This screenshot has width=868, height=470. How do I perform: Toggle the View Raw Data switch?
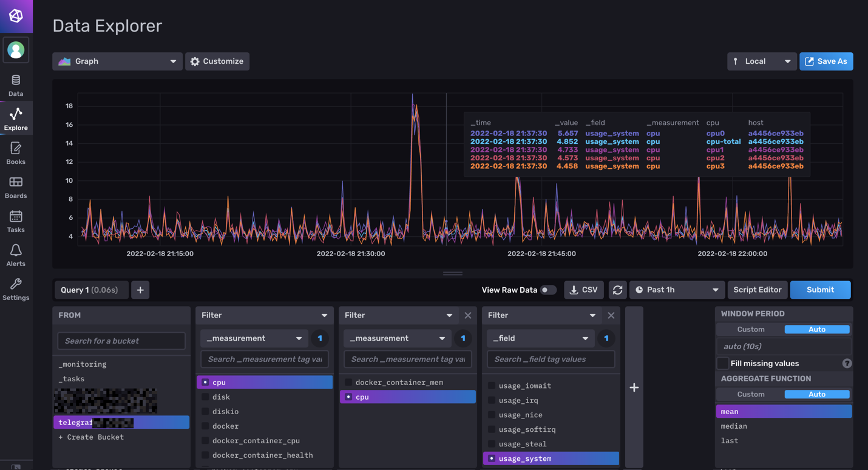click(x=548, y=290)
